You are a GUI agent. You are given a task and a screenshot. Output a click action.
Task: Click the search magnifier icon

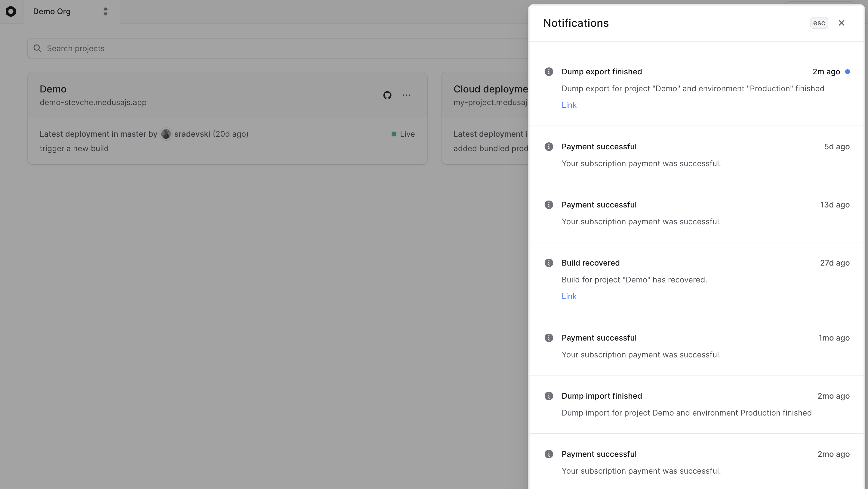(x=37, y=48)
